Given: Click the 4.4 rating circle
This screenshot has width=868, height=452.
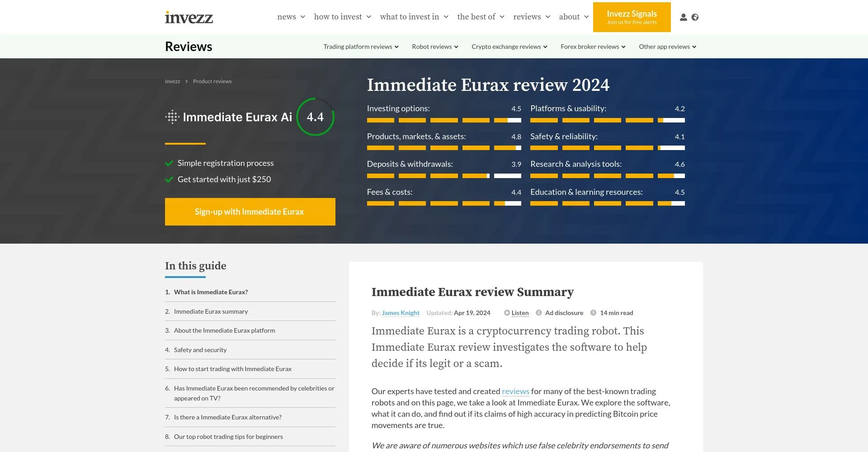Looking at the screenshot, I should tap(316, 117).
